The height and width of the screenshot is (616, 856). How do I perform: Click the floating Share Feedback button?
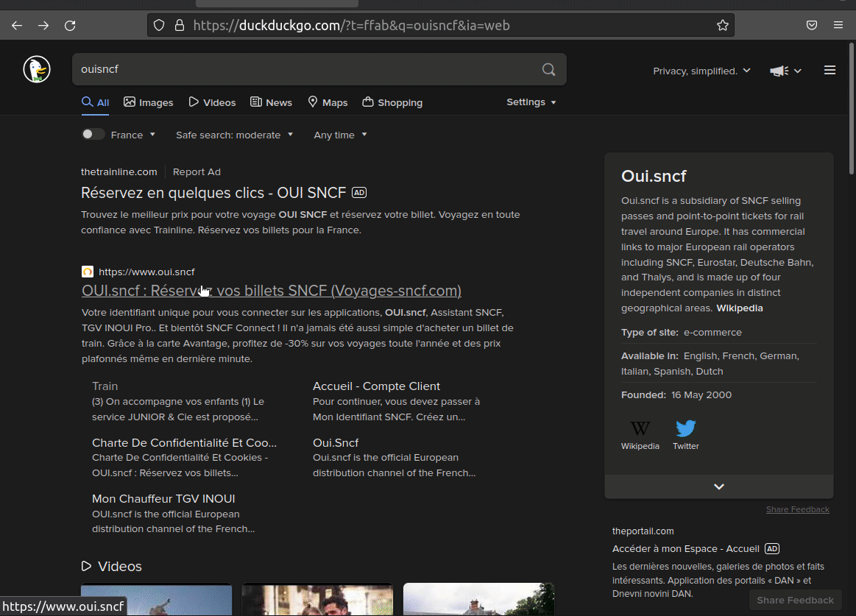(796, 600)
